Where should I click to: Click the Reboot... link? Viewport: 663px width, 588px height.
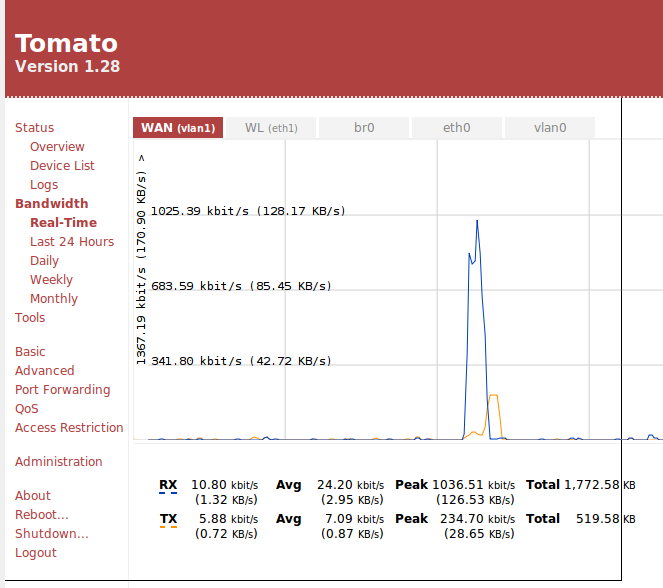coord(41,514)
